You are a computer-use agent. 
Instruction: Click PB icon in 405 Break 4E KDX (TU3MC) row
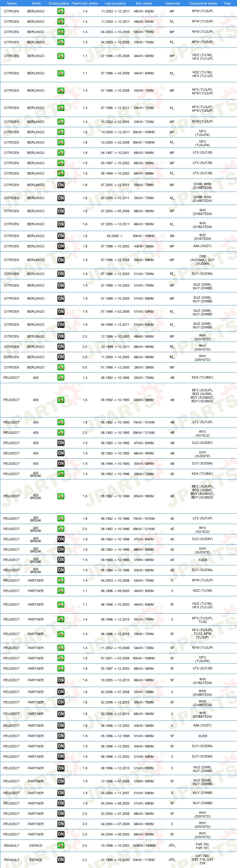click(x=61, y=474)
